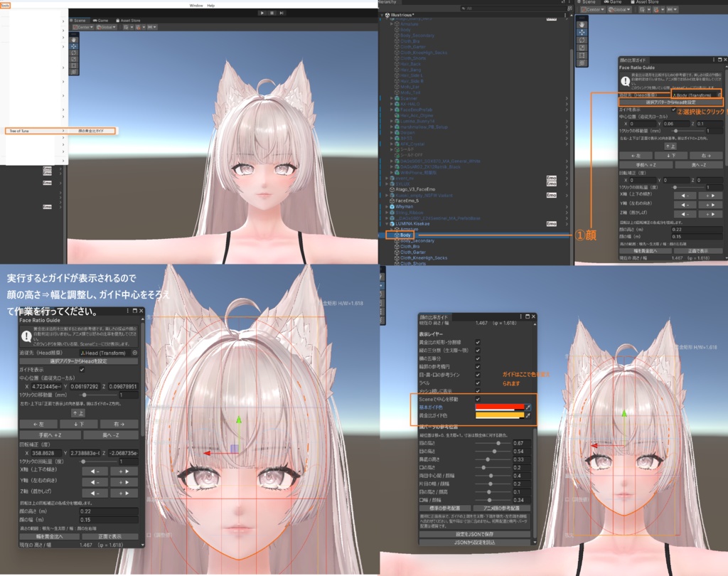The image size is (728, 576).
Task: Click 選択アバターからHeadを設定 in the Body (Transform) panel
Action: (671, 102)
